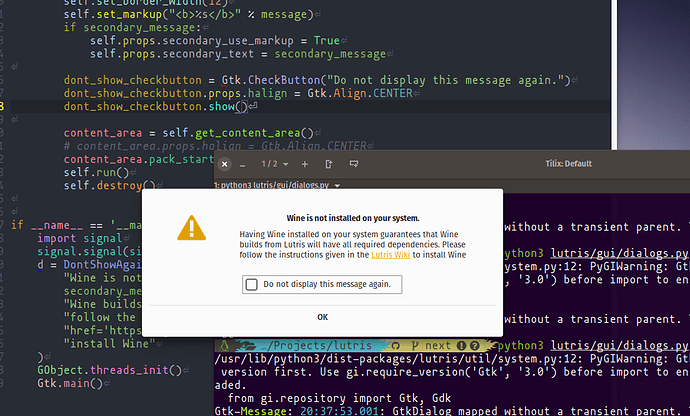Click the git branch icon before 'next' in the prompt
Screen dimensions: 690x416
[x=415, y=346]
